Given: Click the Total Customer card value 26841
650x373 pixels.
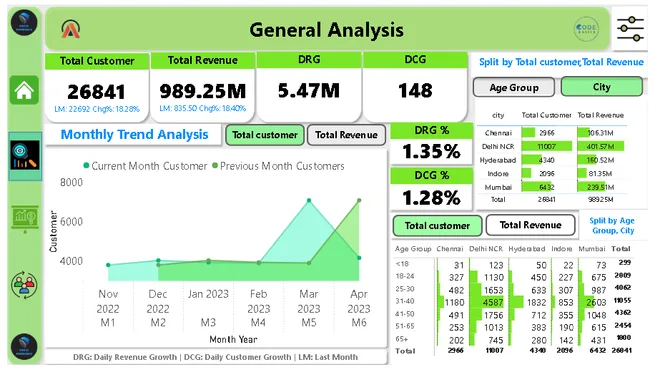Looking at the screenshot, I should coord(96,92).
